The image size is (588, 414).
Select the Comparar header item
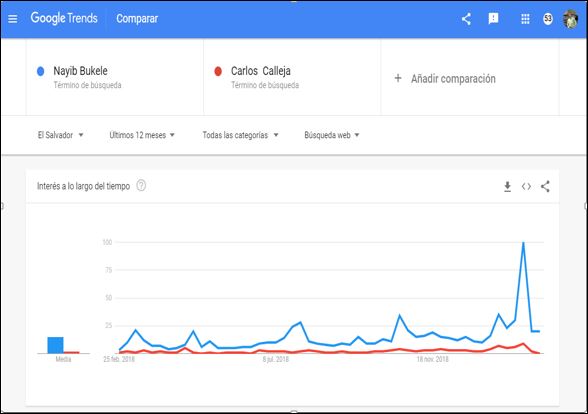pos(137,18)
